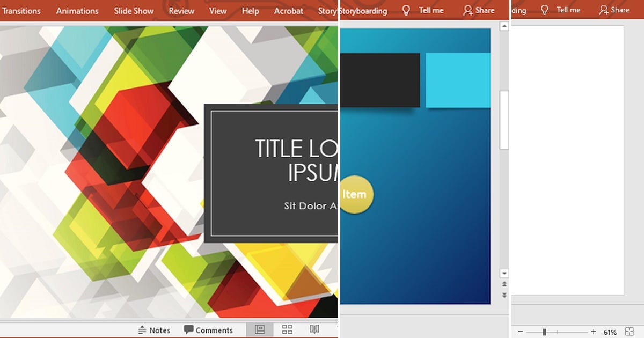Image resolution: width=644 pixels, height=338 pixels.
Task: Select the Normal view icon
Action: coord(260,329)
